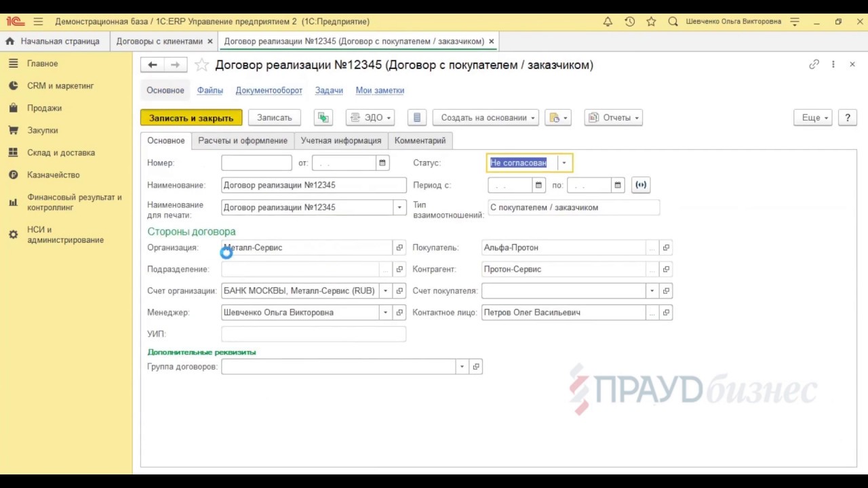The height and width of the screenshot is (488, 868).
Task: Open the calendar for the 'по' date
Action: pos(618,185)
